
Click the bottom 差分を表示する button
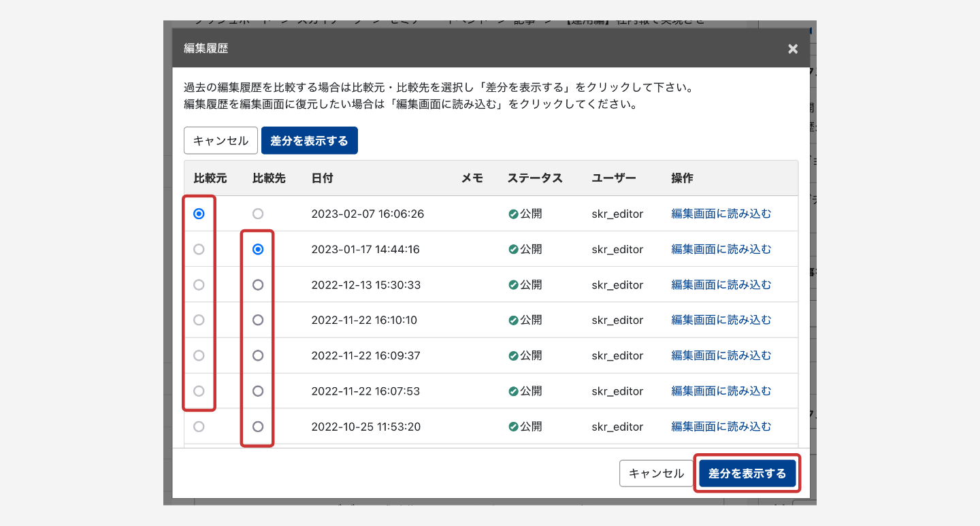pyautogui.click(x=747, y=474)
